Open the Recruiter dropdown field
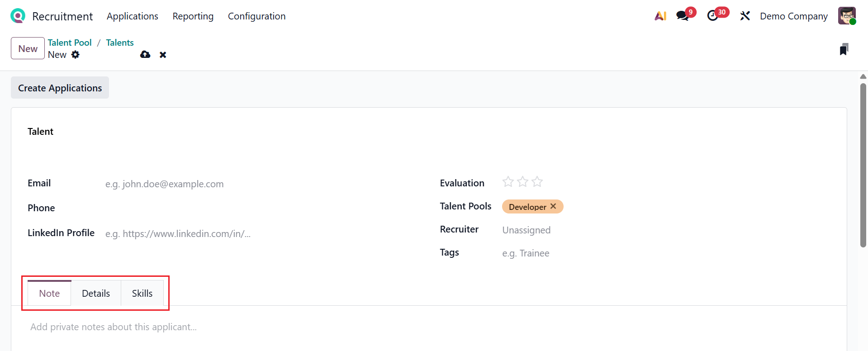 [588, 230]
